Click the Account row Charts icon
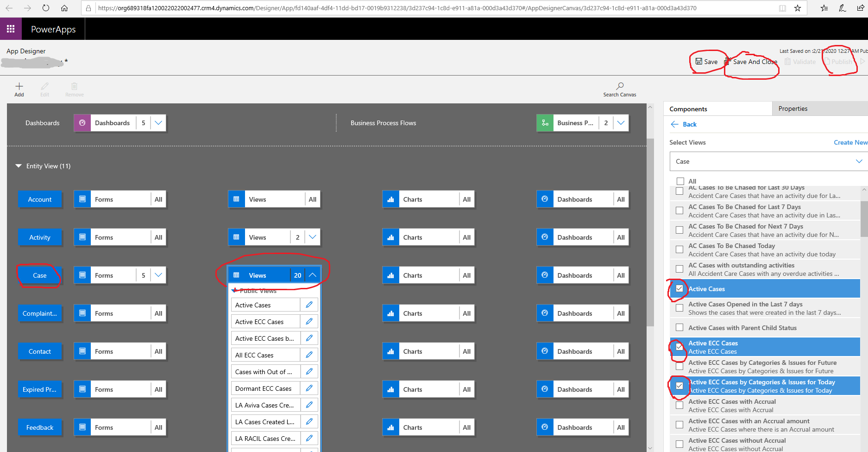Image resolution: width=868 pixels, height=452 pixels. point(390,199)
